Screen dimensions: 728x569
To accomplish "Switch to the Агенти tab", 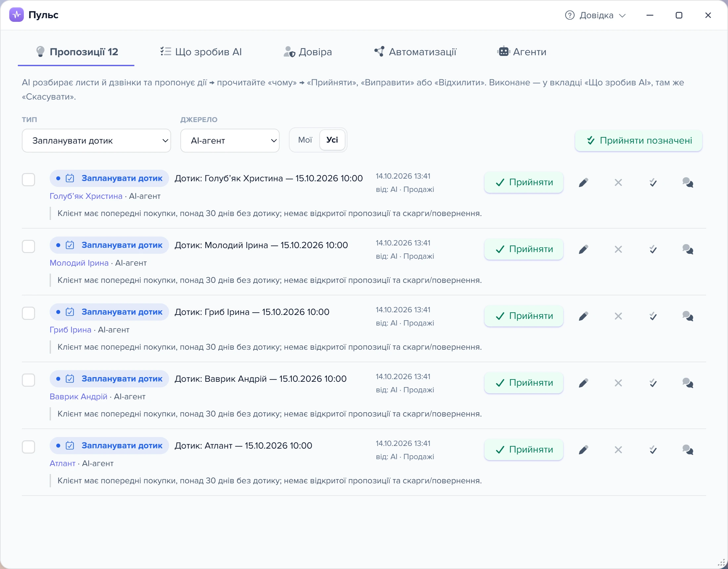I will tap(522, 52).
